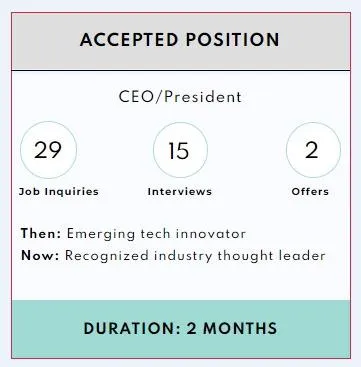
Task: Click the word ACCEPTED in header
Action: point(129,40)
